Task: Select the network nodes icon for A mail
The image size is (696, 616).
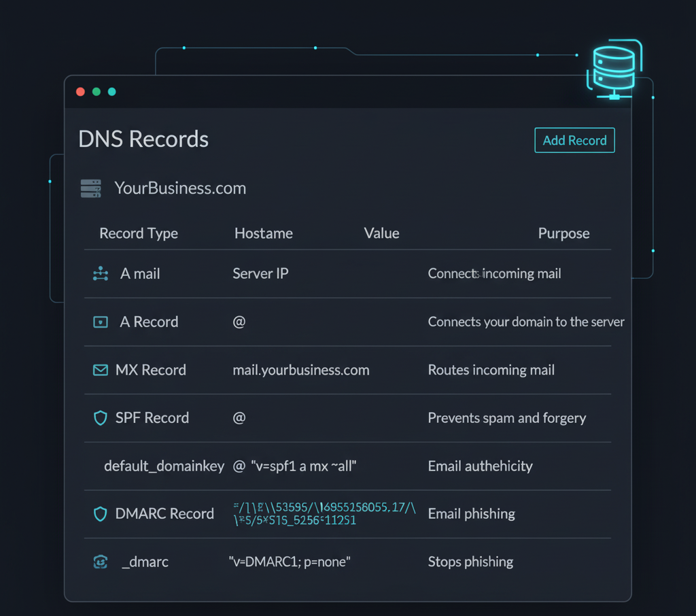Action: pos(100,274)
